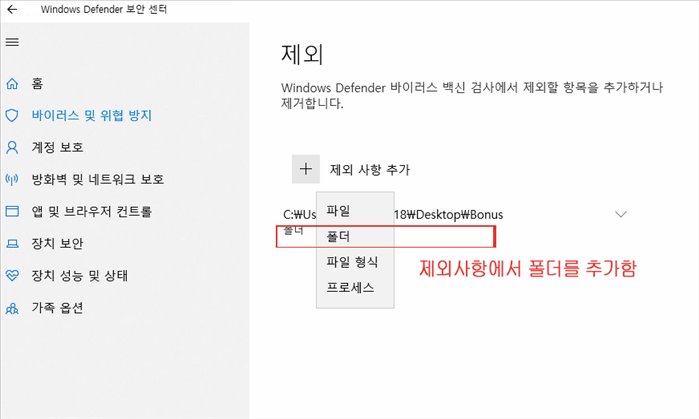Image resolution: width=699 pixels, height=419 pixels.
Task: Select 바이러스 및 위협 방지
Action: [x=92, y=115]
